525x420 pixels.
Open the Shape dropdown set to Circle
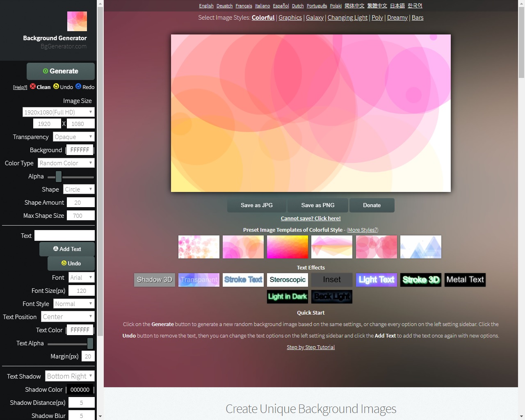click(x=79, y=189)
